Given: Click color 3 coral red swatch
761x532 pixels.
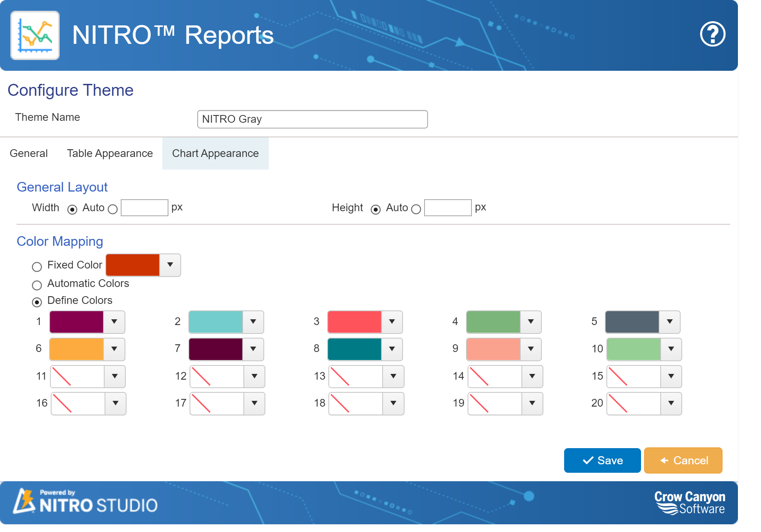Looking at the screenshot, I should (355, 322).
